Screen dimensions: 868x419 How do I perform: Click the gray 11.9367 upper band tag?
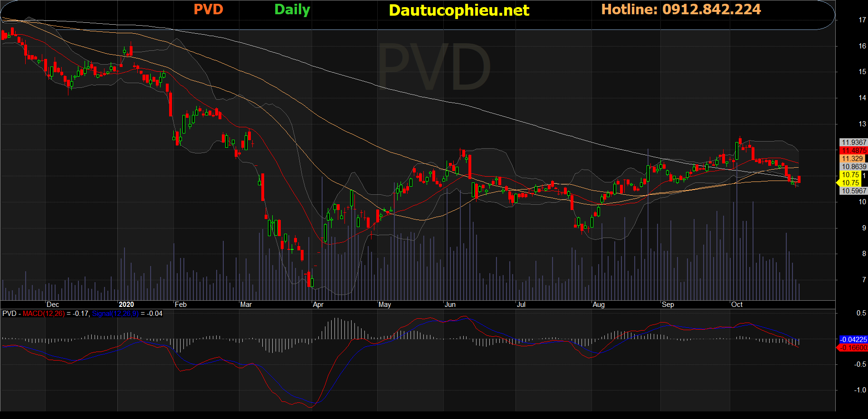854,143
